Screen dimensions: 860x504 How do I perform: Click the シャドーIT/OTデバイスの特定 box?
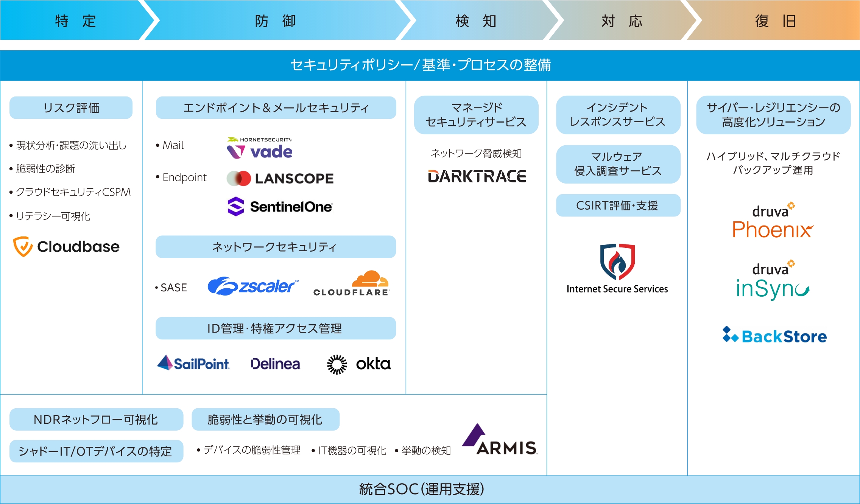(96, 451)
